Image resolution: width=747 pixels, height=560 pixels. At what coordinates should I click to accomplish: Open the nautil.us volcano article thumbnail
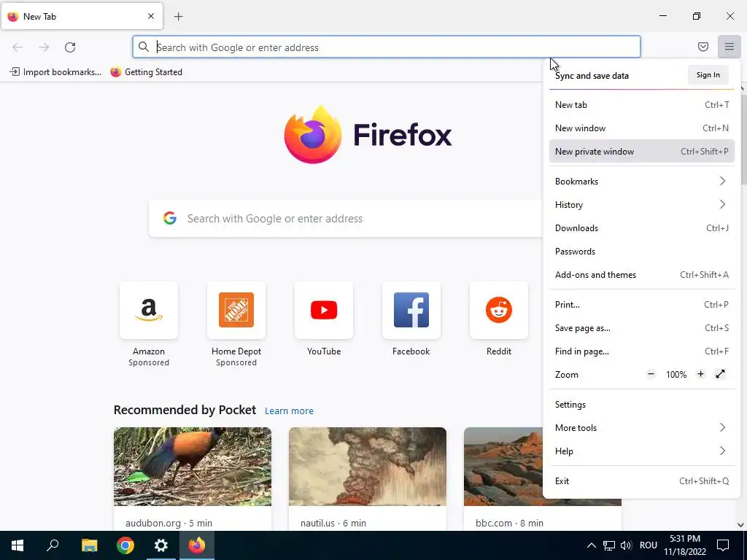point(368,467)
